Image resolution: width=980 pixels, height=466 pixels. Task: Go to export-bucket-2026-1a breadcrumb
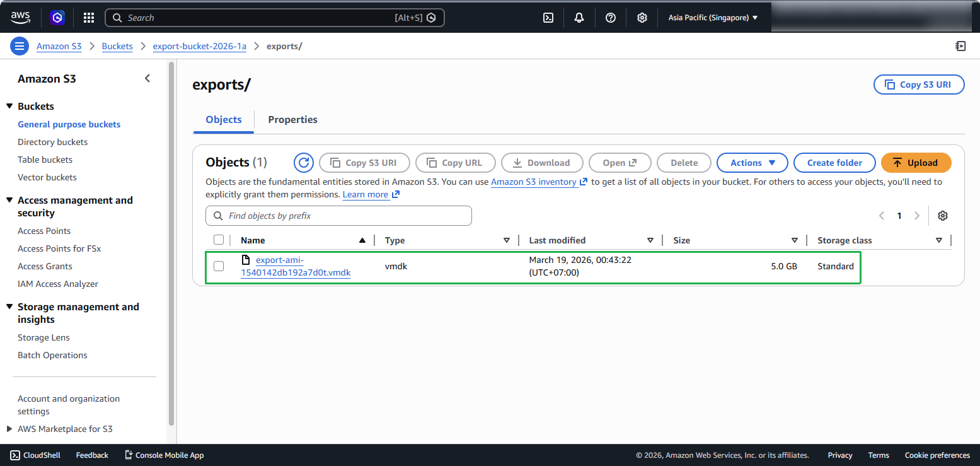(200, 46)
